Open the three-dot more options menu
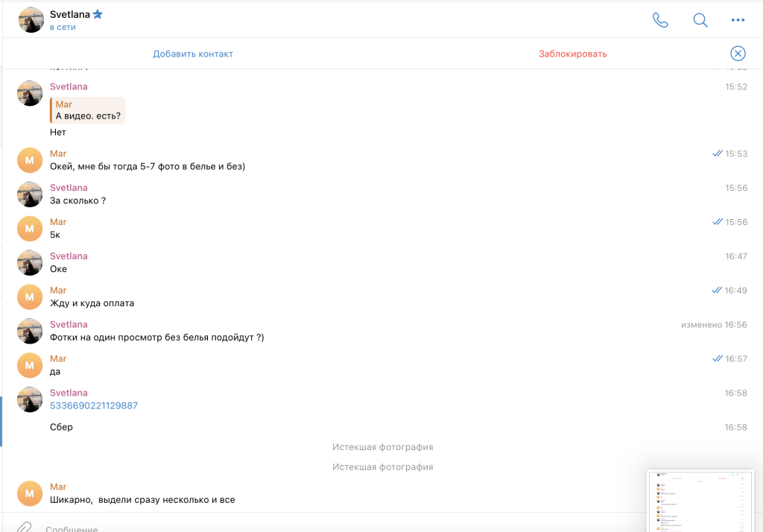 coord(738,20)
